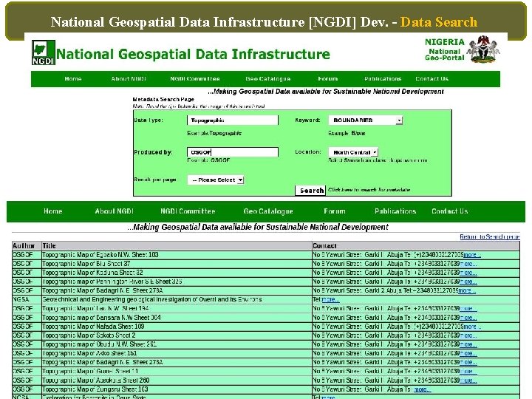Viewport: 532px width, 399px height.
Task: Click more link for Lau N.W. Sheet 194
Action: tap(468, 308)
